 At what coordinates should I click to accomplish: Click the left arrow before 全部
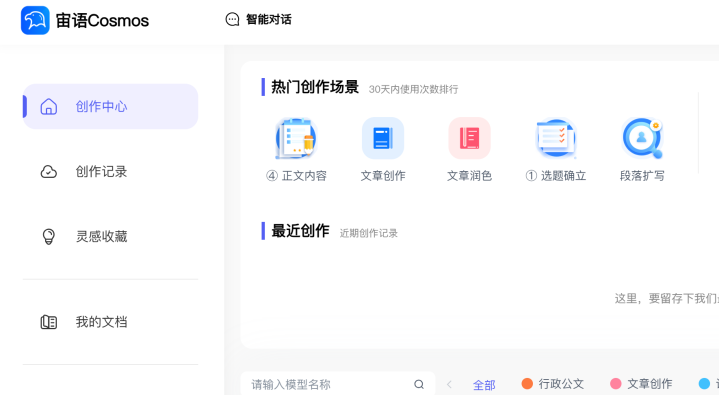pos(449,384)
